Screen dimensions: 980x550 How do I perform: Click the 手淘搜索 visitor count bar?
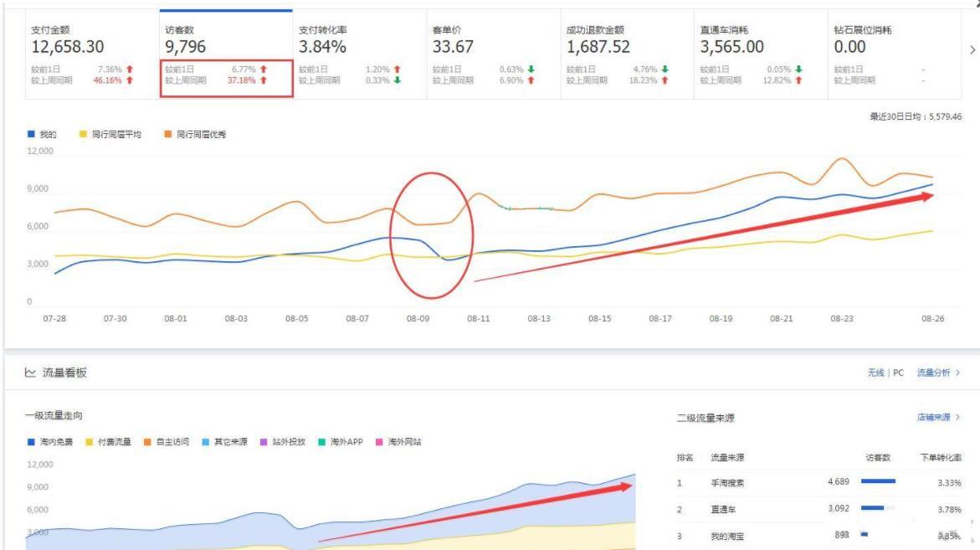coord(877,481)
